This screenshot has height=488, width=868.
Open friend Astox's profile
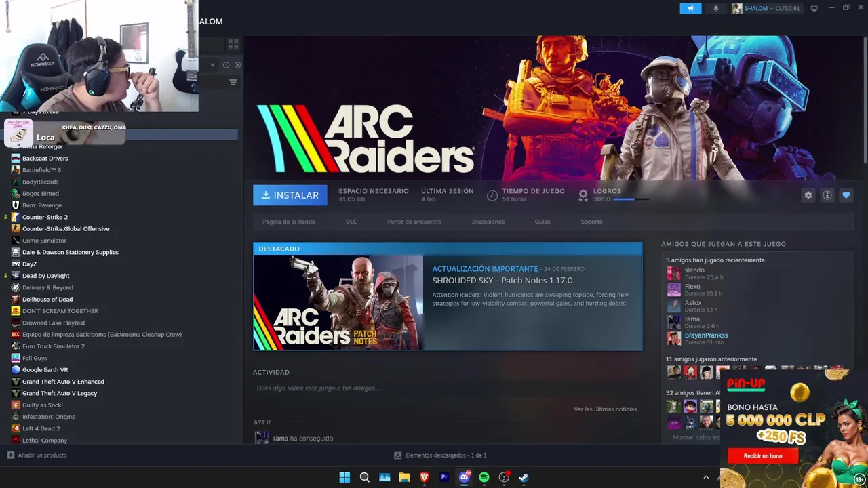click(x=693, y=303)
